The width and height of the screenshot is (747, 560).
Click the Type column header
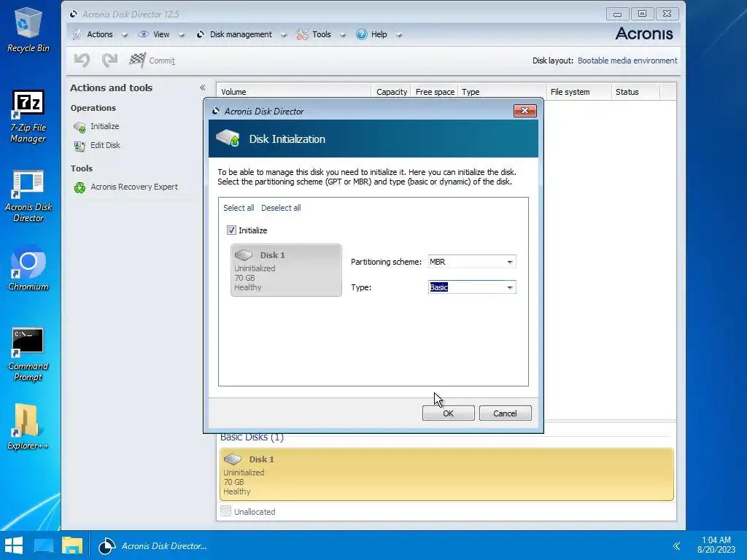pyautogui.click(x=502, y=92)
